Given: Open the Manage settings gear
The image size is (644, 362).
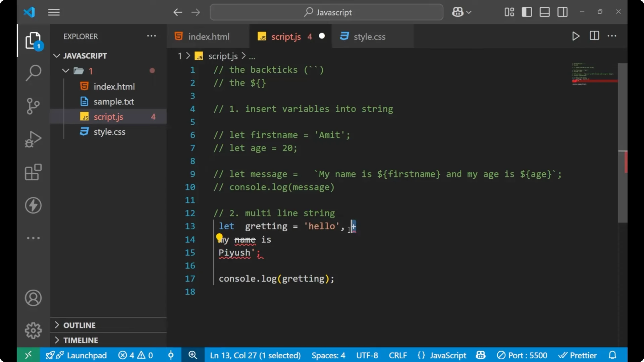Looking at the screenshot, I should coord(33,330).
